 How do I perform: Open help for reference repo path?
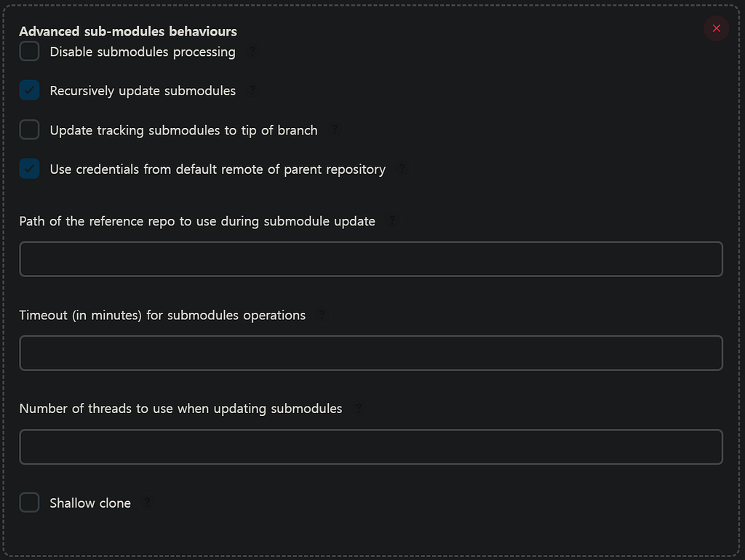point(393,221)
